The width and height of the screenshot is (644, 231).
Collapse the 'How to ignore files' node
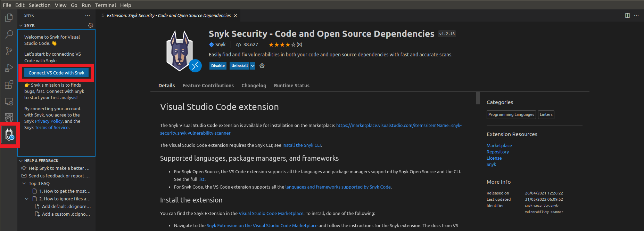coord(27,199)
